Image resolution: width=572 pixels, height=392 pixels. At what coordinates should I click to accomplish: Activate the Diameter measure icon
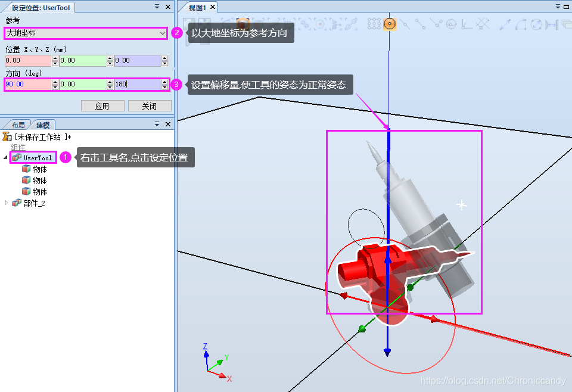[536, 24]
